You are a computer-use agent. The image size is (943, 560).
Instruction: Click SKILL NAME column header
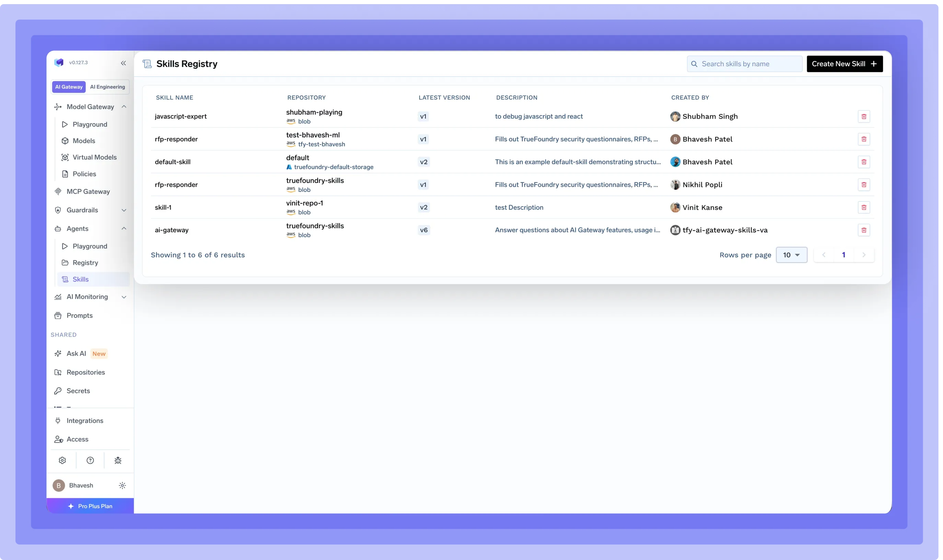174,97
